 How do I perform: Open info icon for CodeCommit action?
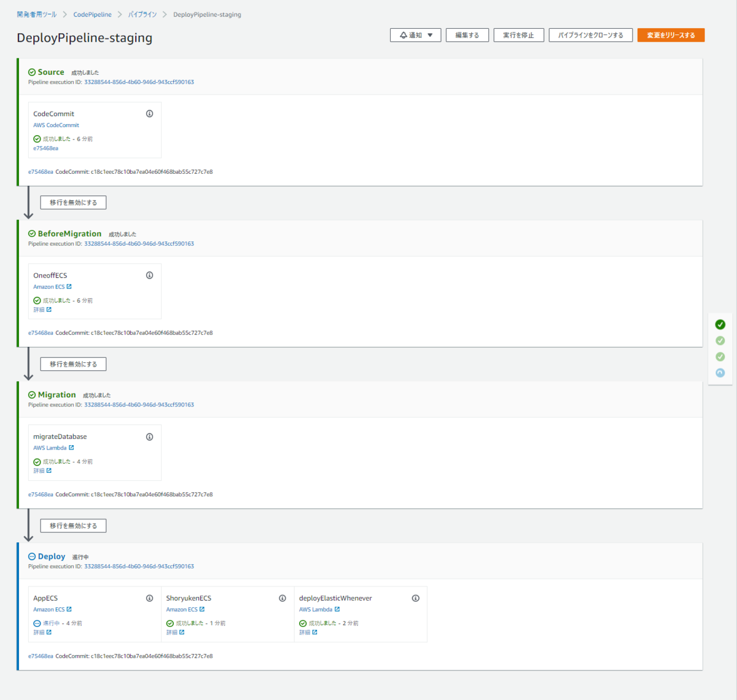149,114
